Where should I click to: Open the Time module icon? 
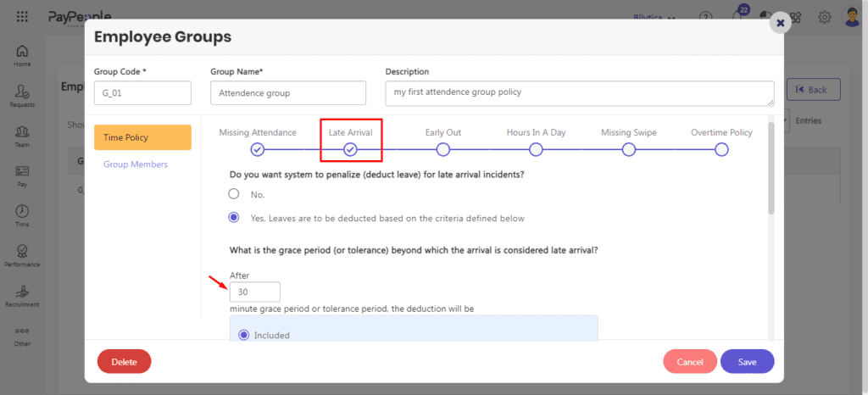22,212
